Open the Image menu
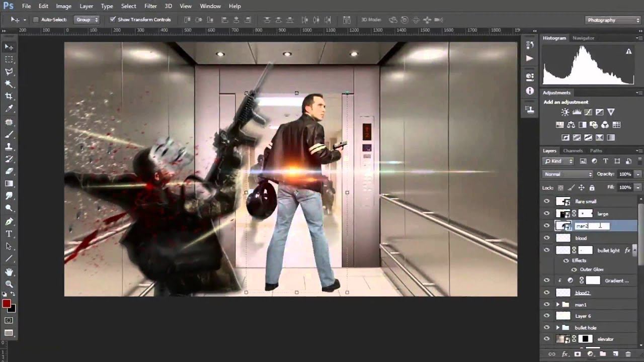Image resolution: width=644 pixels, height=362 pixels. click(x=63, y=6)
